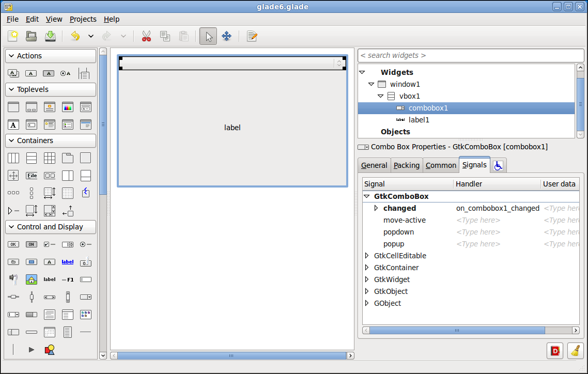Cut selection with the scissors icon
The width and height of the screenshot is (588, 374).
pyautogui.click(x=146, y=36)
